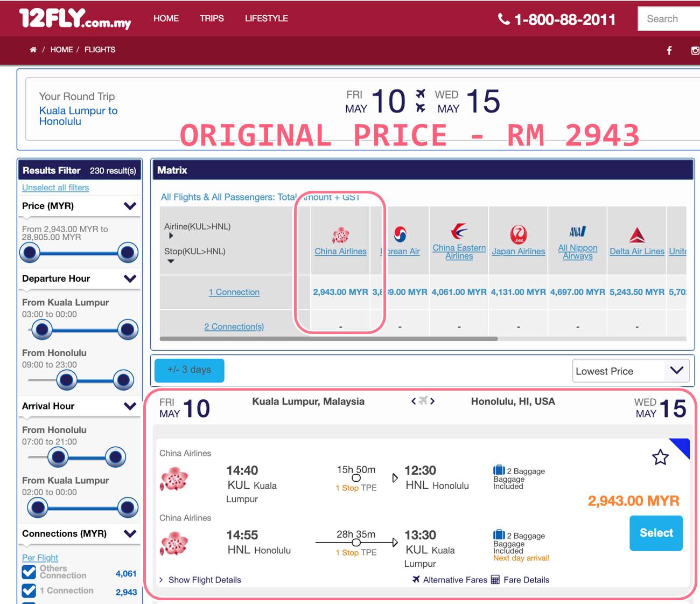Screen dimensions: 700x604
Task: Click baggage icon on outbound flight
Action: (499, 470)
